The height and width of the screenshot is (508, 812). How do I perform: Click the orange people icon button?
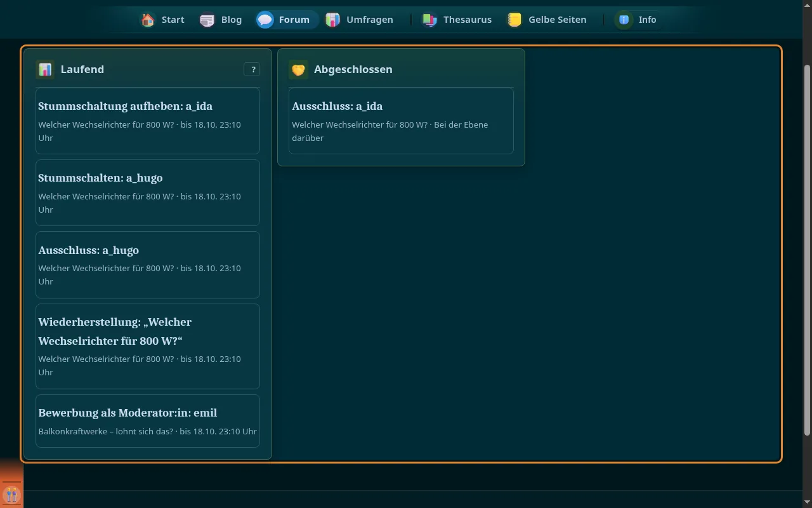[x=11, y=494]
